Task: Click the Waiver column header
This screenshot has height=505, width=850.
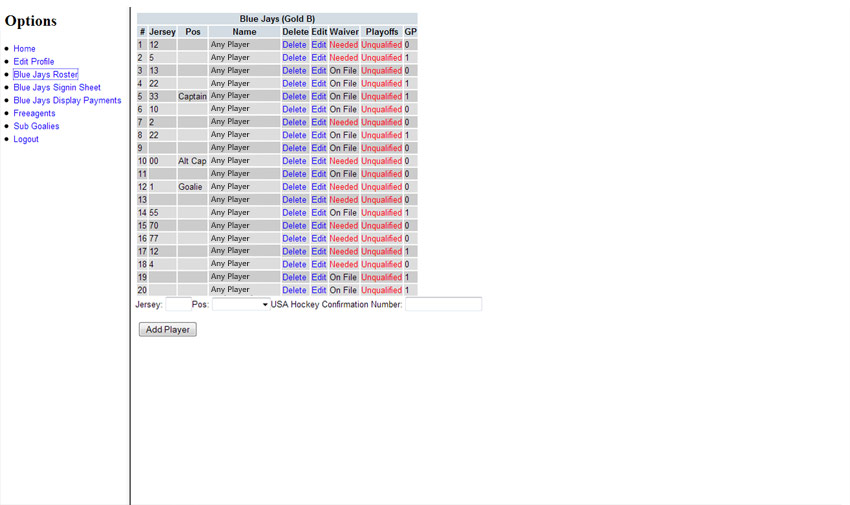Action: tap(344, 32)
